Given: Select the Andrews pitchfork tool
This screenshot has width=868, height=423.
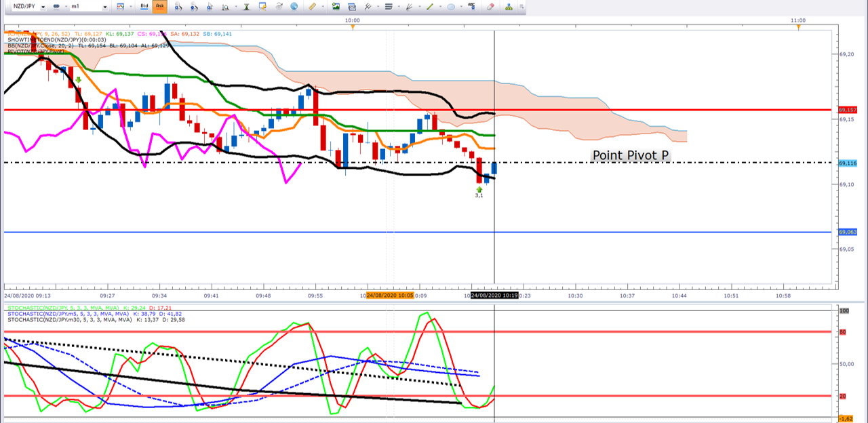Looking at the screenshot, I should pyautogui.click(x=368, y=6).
